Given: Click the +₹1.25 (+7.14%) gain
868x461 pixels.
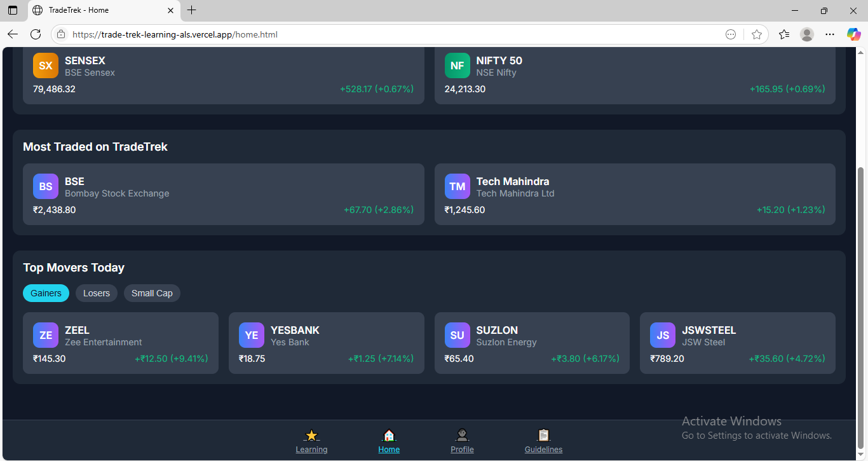Looking at the screenshot, I should [381, 359].
